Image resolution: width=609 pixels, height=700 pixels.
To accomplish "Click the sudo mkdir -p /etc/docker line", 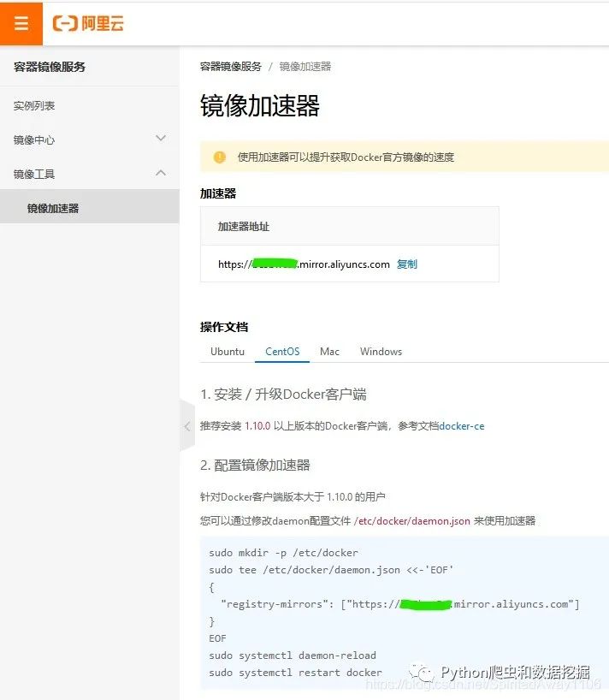I will (x=283, y=553).
